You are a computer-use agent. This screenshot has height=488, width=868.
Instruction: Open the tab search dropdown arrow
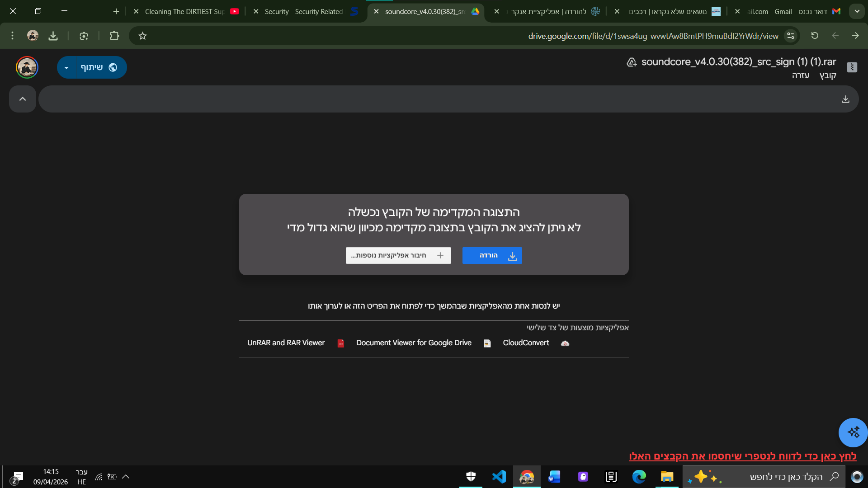857,11
